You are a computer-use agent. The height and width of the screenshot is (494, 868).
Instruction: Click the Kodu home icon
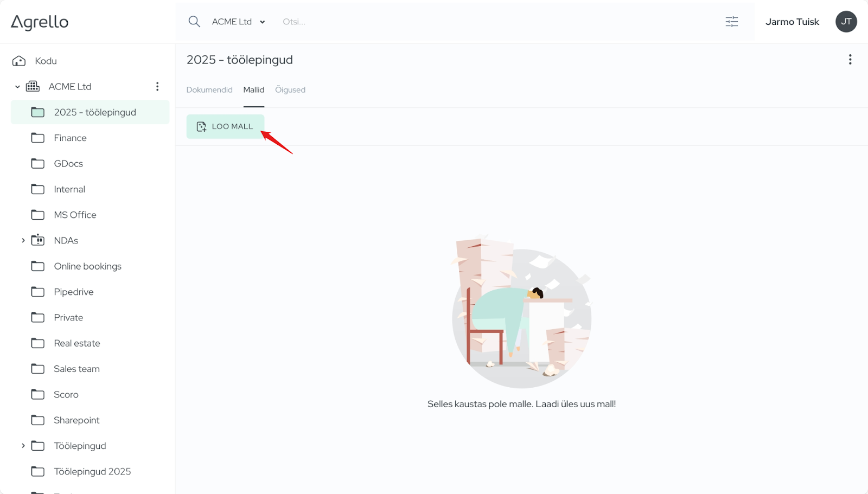click(x=19, y=61)
